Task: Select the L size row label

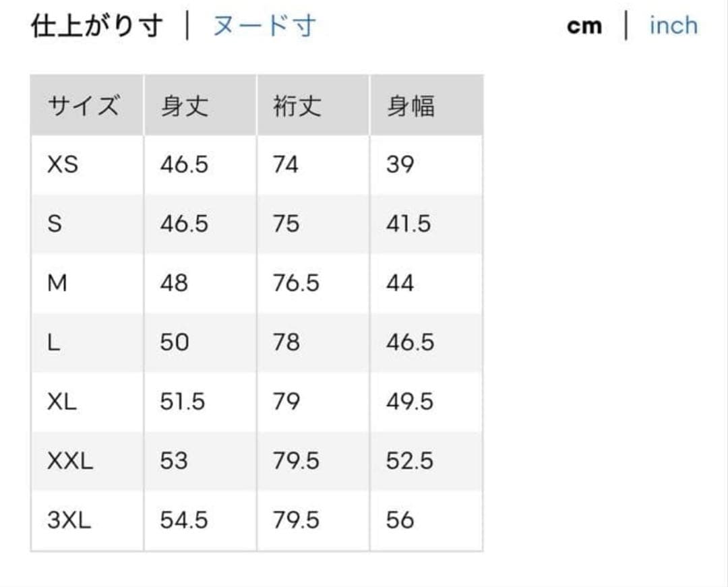Action: [x=53, y=342]
